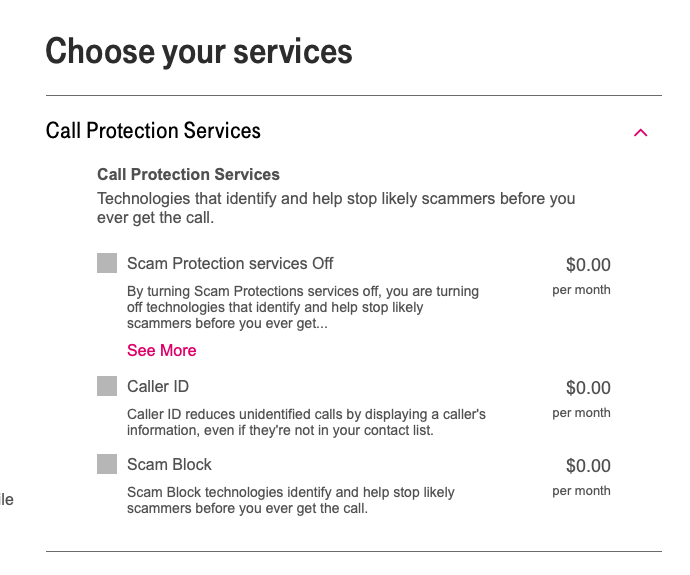Click the Scam Block option label
The image size is (690, 575).
[169, 464]
